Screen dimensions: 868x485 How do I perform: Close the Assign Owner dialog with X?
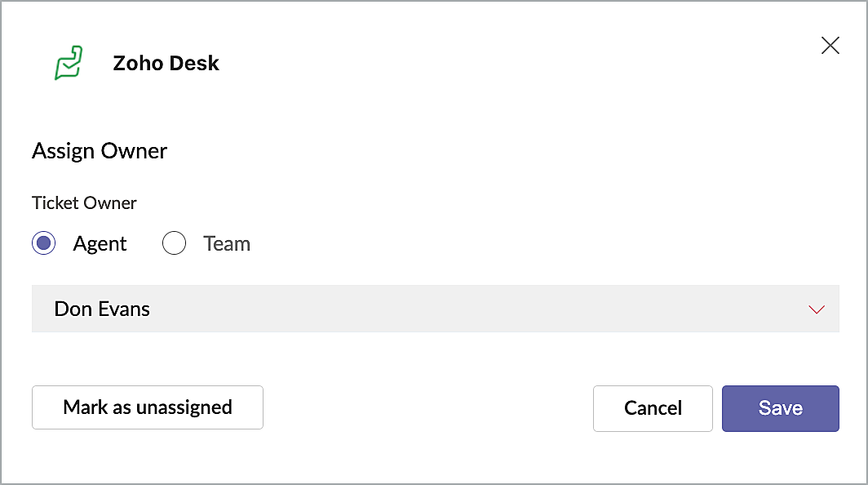point(830,46)
